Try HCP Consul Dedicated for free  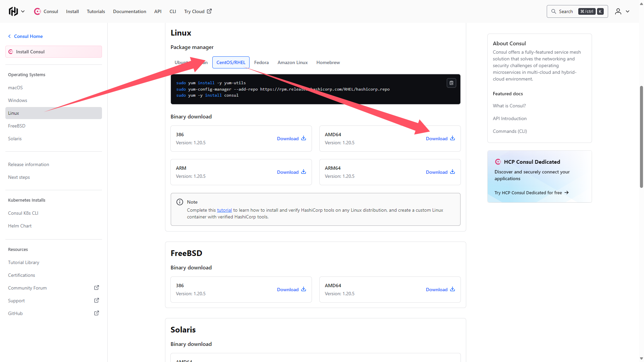click(531, 193)
